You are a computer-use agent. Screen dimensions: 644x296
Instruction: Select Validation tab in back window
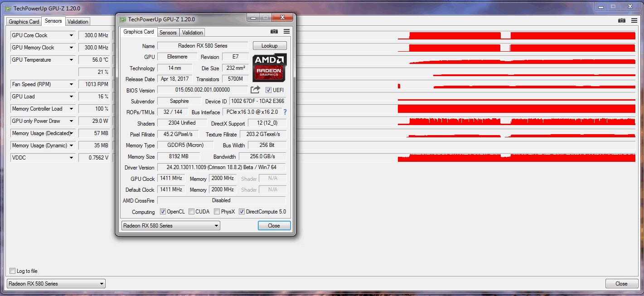point(78,22)
